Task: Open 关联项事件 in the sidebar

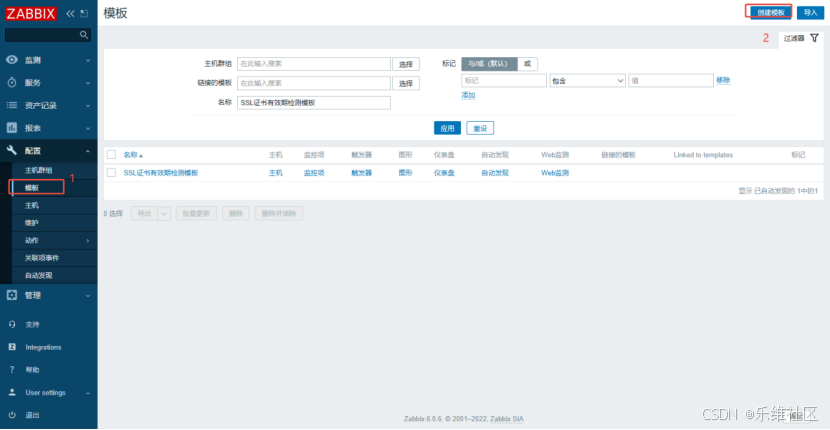Action: pos(42,258)
